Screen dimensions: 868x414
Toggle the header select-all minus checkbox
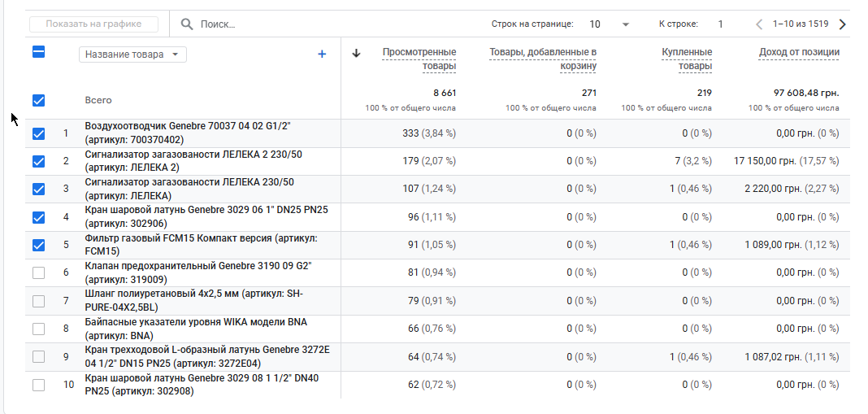(x=38, y=52)
